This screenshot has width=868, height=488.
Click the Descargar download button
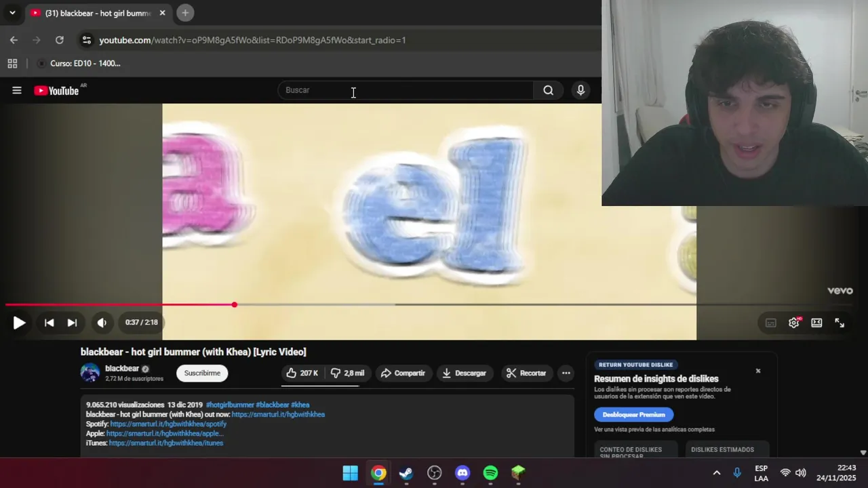(x=464, y=373)
